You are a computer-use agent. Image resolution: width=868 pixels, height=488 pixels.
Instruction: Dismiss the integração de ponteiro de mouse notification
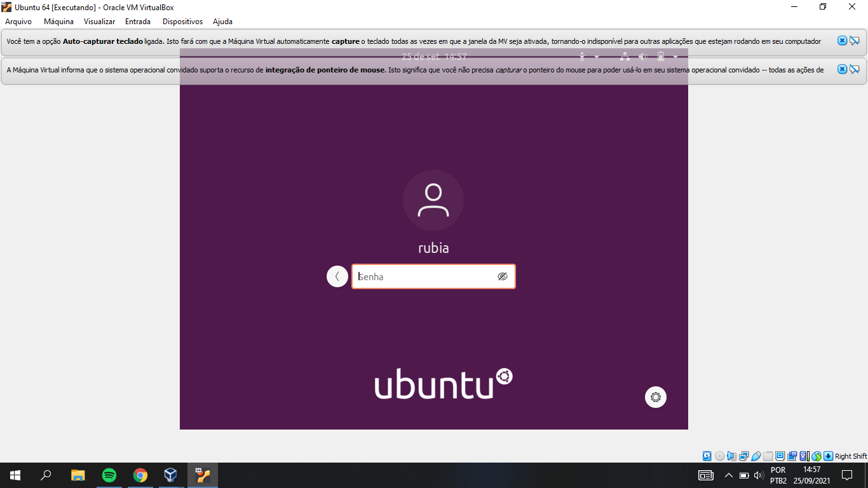pyautogui.click(x=842, y=69)
